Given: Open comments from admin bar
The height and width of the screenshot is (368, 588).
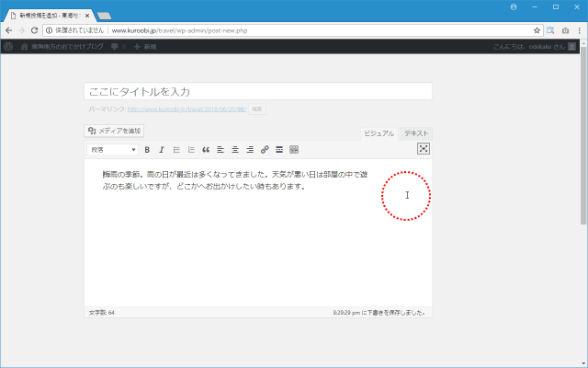Looking at the screenshot, I should point(119,47).
